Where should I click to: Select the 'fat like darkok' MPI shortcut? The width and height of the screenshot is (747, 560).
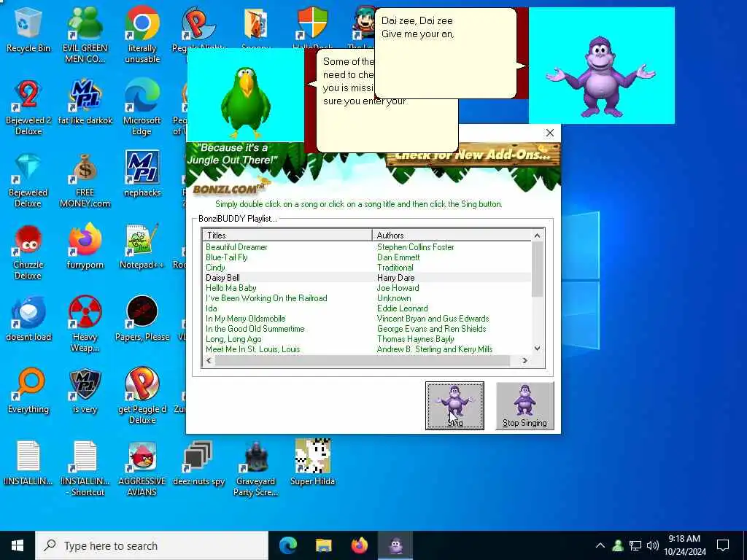coord(85,102)
